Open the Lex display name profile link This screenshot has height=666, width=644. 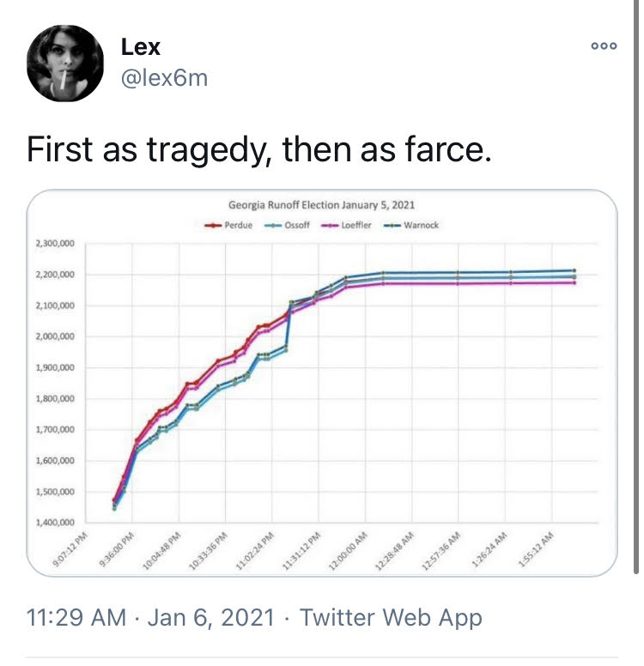tap(141, 46)
